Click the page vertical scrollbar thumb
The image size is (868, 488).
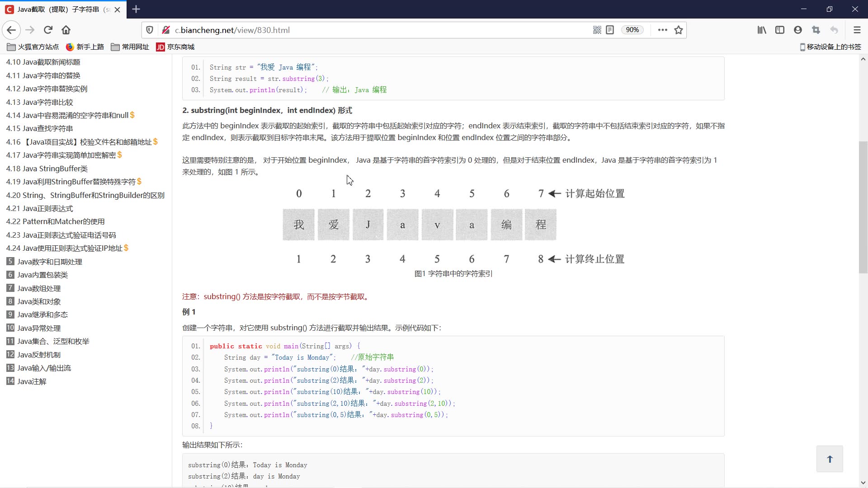863,207
